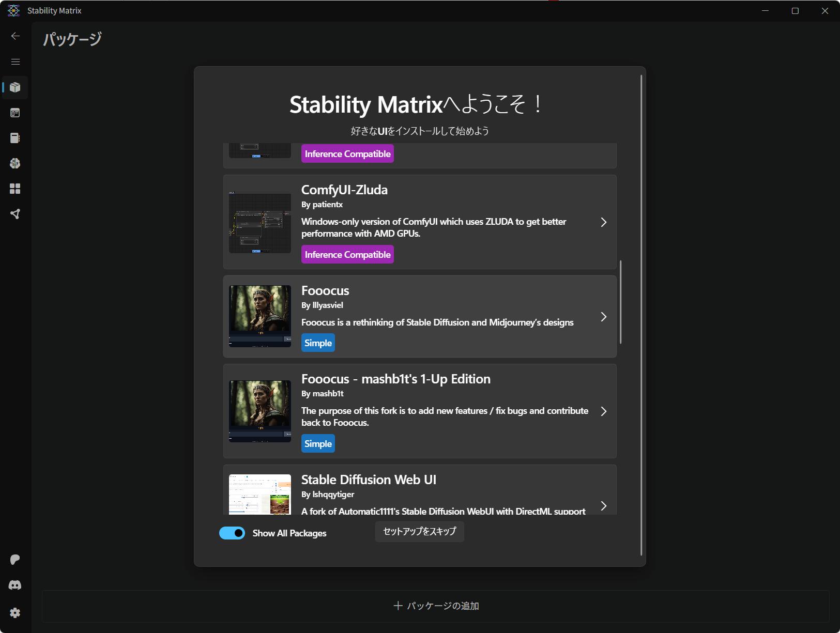Click the Stability Matrix logo icon

tap(13, 11)
